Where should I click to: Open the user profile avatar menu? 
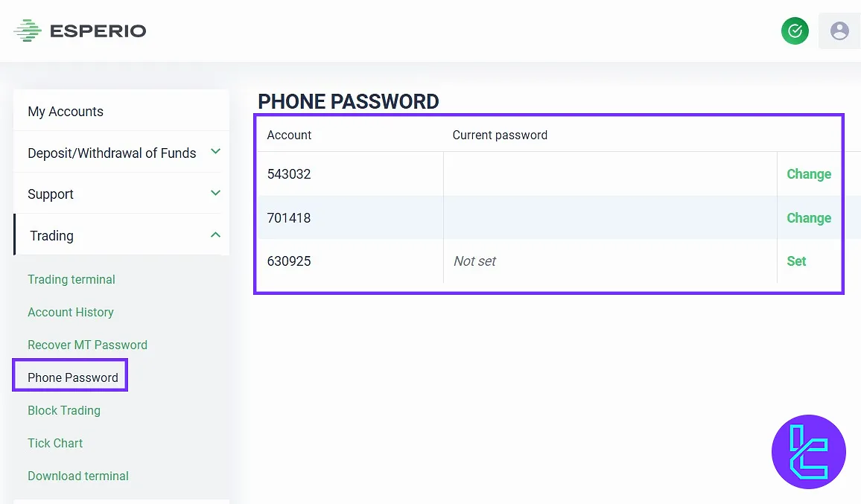point(839,31)
